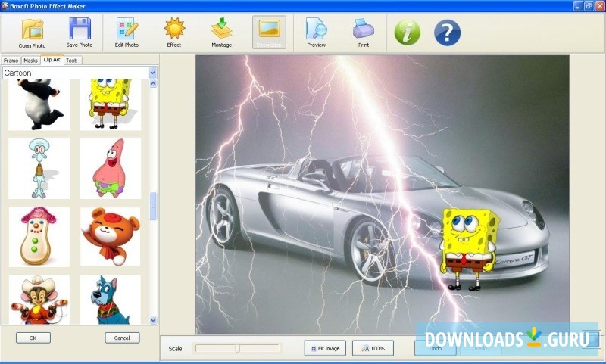Switch to the Frame tab
606x364 pixels.
click(11, 61)
